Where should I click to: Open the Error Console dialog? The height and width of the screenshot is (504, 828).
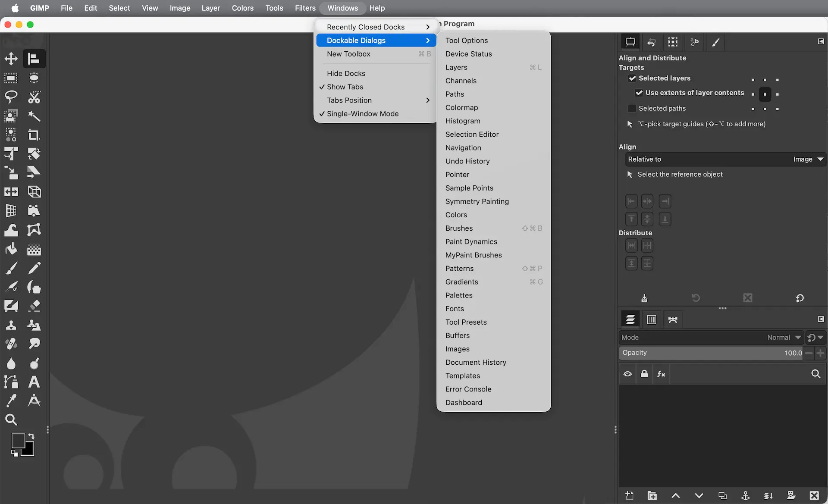pos(494,389)
